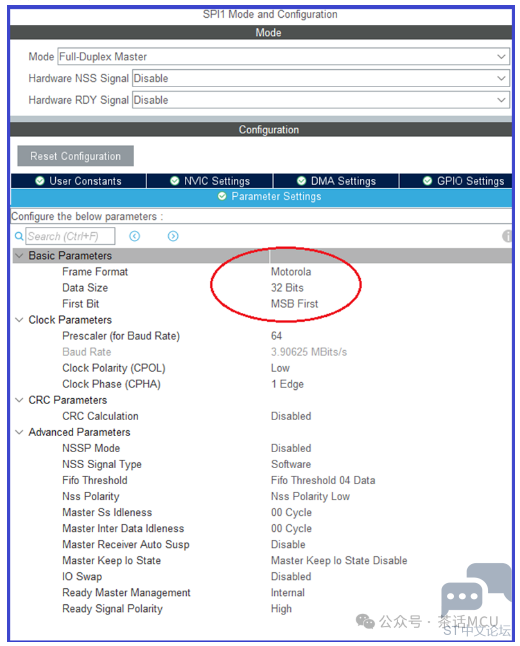The image size is (520, 646).
Task: Click the NSSP Mode label
Action: pos(91,448)
